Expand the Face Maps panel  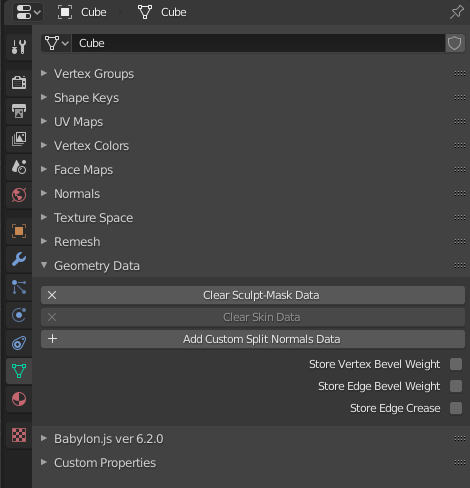44,169
